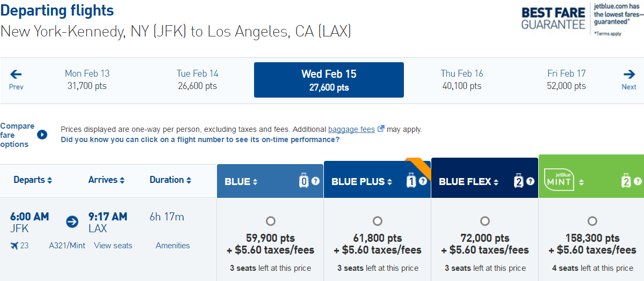644x281 pixels.
Task: Open the baggage fees link
Action: click(x=352, y=129)
